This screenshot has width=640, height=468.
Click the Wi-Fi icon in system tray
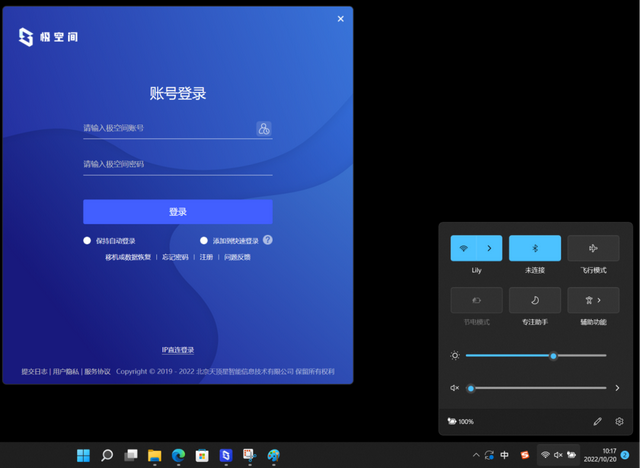(x=545, y=455)
